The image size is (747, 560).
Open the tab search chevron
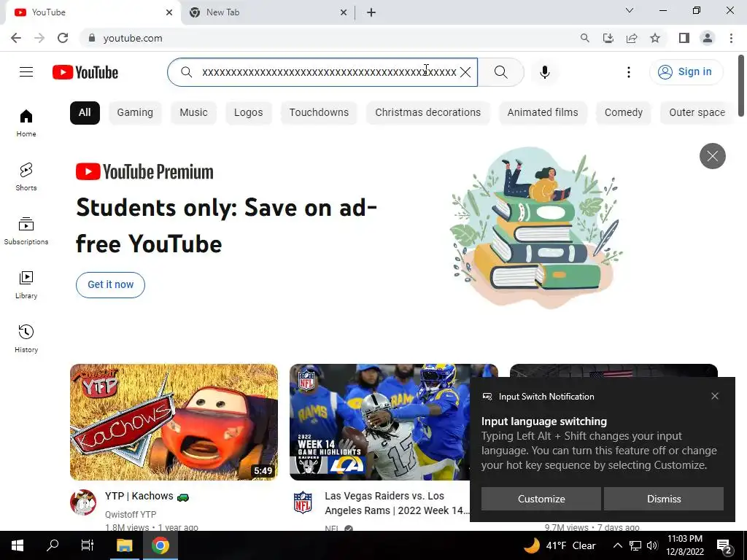click(x=630, y=10)
